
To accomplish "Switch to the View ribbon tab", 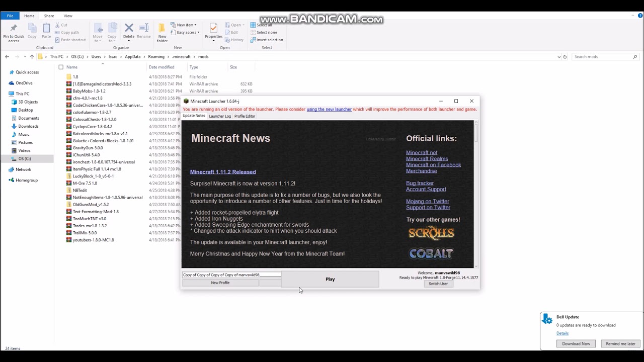I will [68, 16].
